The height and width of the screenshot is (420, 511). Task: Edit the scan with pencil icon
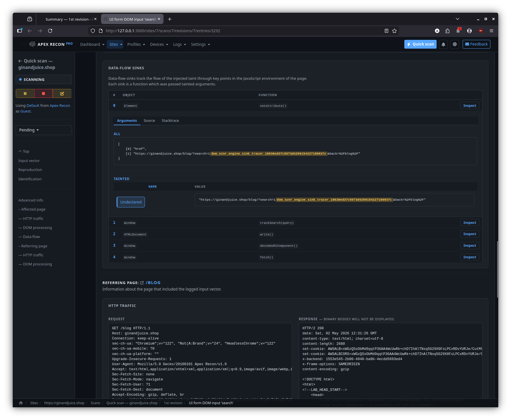point(62,94)
